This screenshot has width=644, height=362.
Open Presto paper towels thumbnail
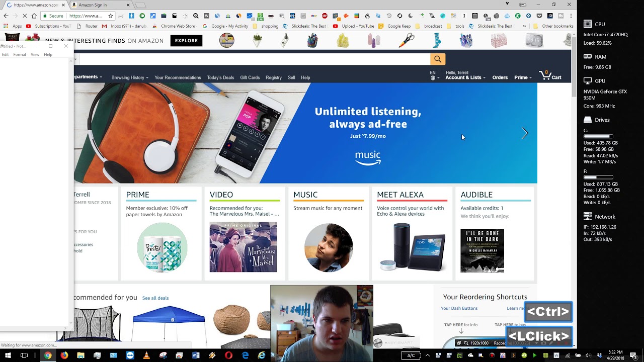[162, 248]
